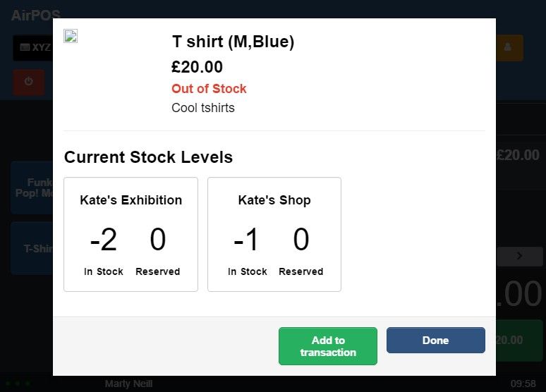Click the T shirt (M,Blue) title

coord(233,42)
